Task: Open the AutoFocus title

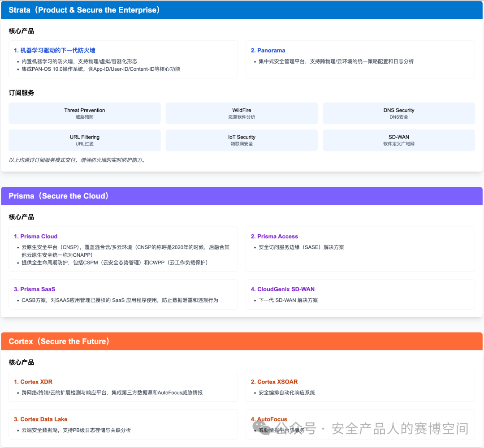Action: pyautogui.click(x=269, y=419)
